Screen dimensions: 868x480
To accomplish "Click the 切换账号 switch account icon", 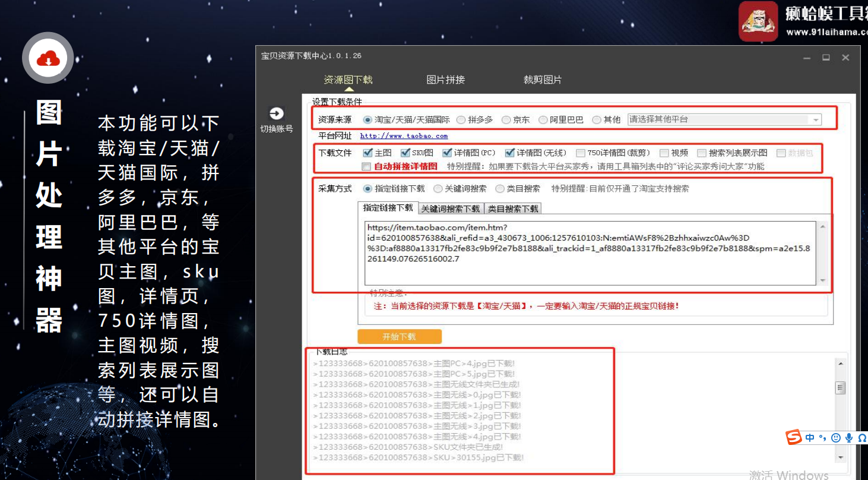I will click(276, 113).
